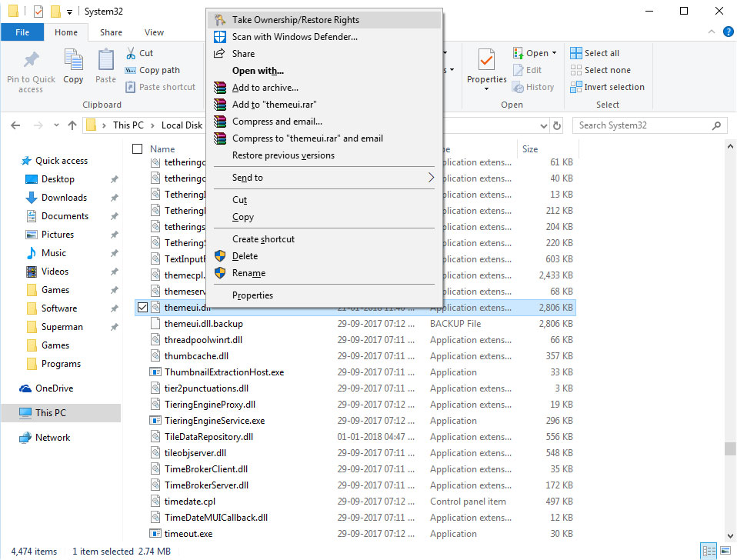The height and width of the screenshot is (560, 737).
Task: Open Downloads folder in the sidebar
Action: coord(64,198)
